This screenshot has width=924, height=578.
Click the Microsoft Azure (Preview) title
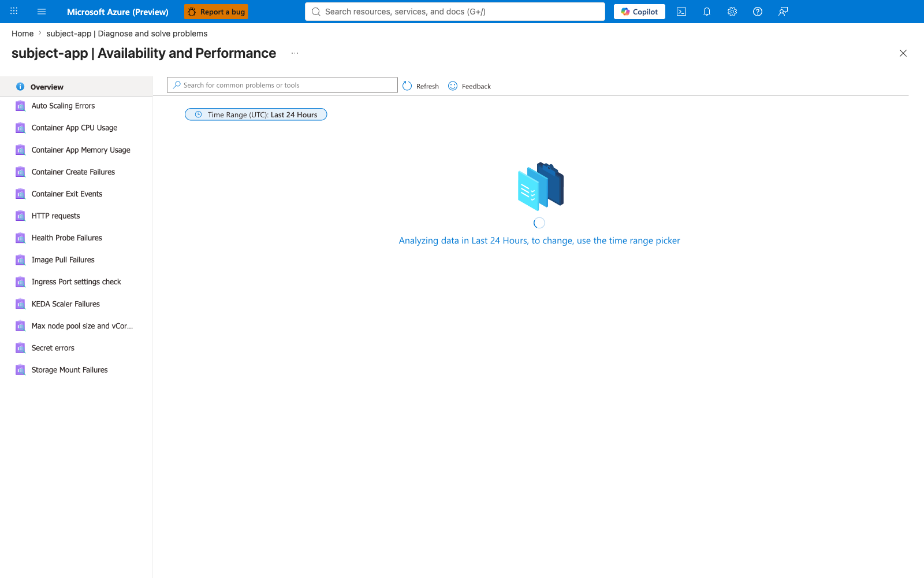118,12
